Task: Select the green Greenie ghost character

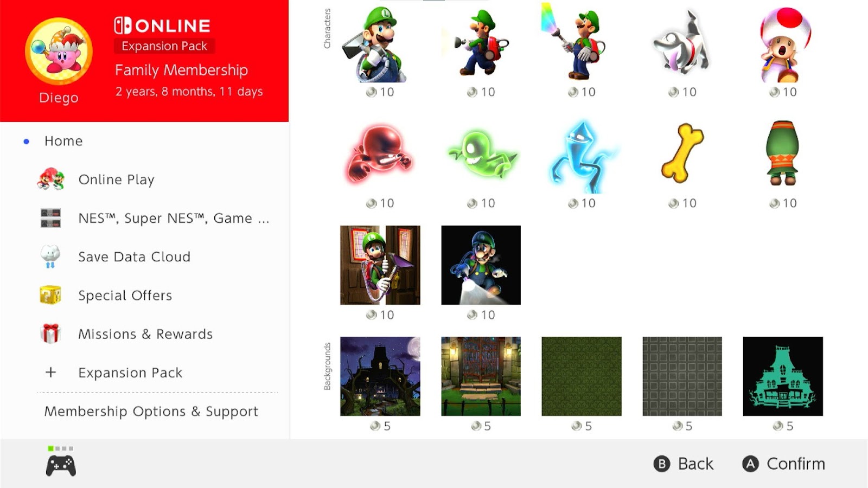Action: pyautogui.click(x=482, y=155)
